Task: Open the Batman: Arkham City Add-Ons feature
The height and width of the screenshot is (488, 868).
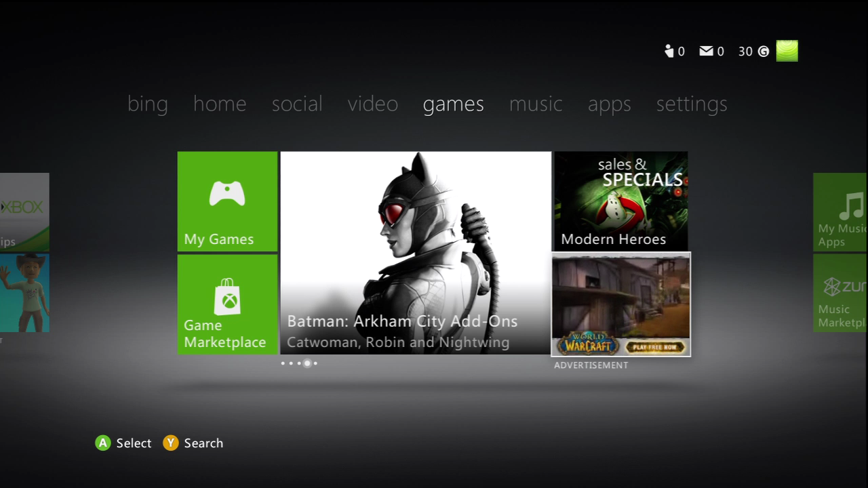Action: [x=416, y=252]
